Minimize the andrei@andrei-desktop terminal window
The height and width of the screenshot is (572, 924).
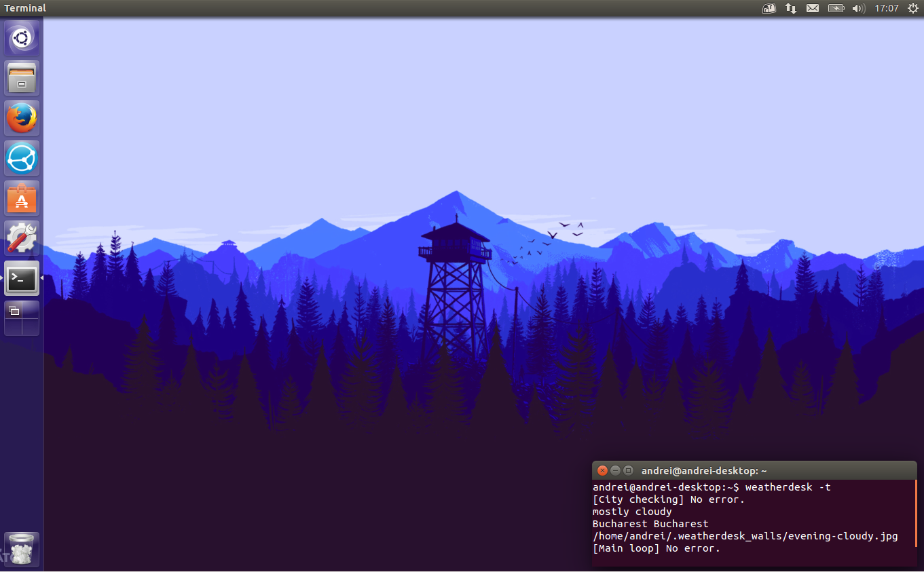click(615, 470)
